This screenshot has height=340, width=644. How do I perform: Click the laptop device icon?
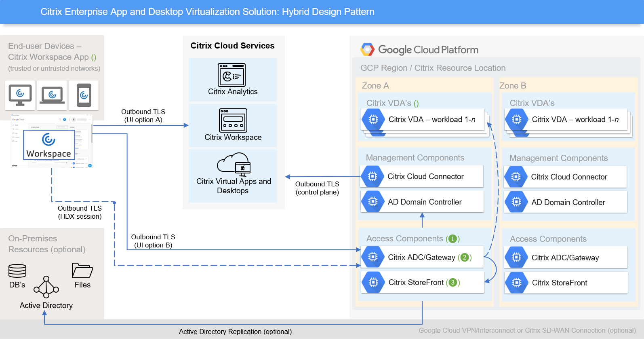coord(52,95)
